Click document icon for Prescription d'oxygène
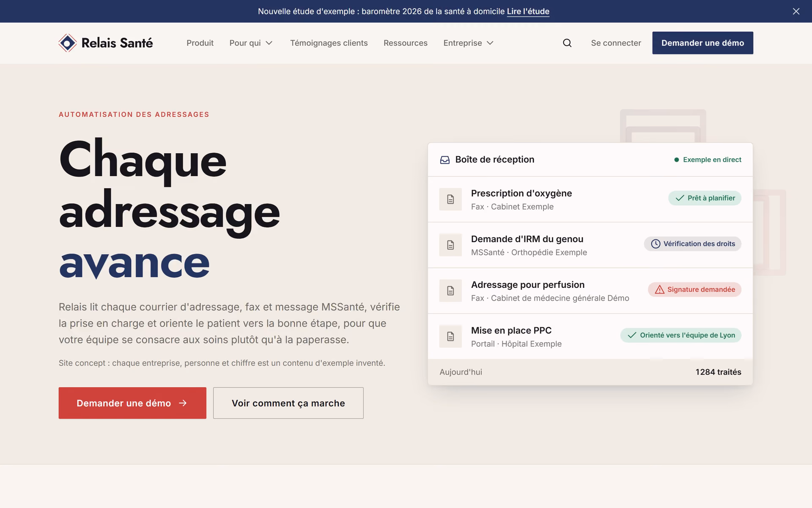The width and height of the screenshot is (812, 508). pos(450,199)
